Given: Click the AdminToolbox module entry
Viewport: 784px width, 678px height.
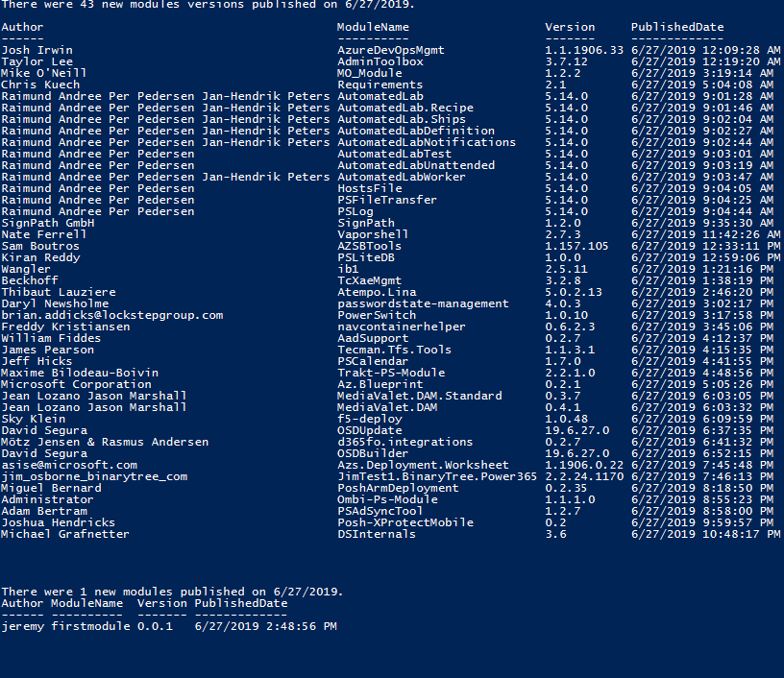Looking at the screenshot, I should point(380,62).
